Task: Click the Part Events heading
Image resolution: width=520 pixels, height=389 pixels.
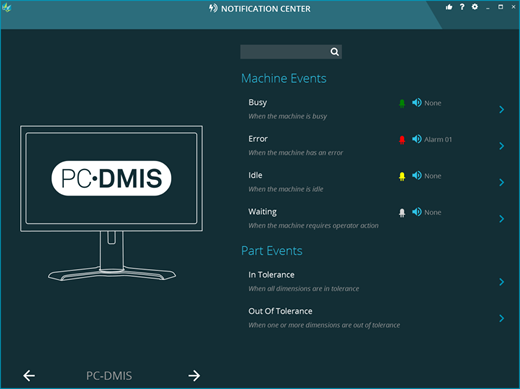Action: pyautogui.click(x=272, y=251)
